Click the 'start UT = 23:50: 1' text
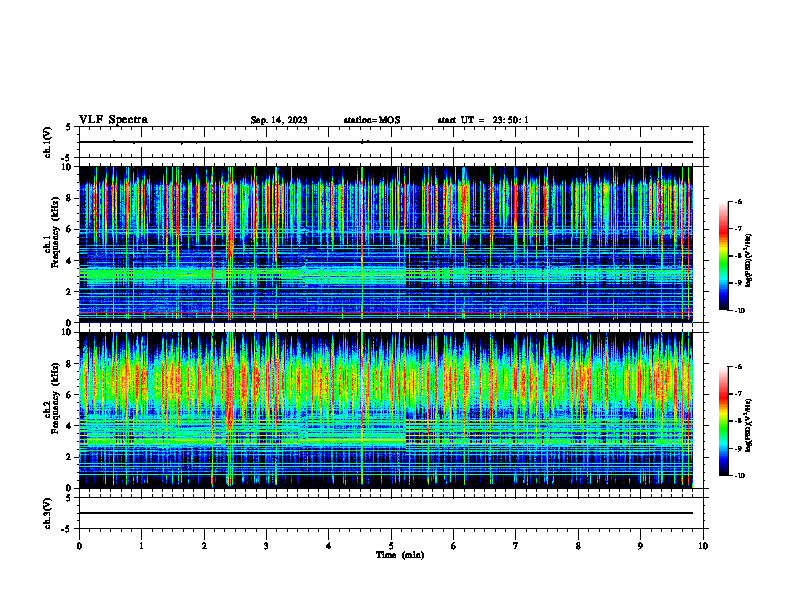The image size is (792, 612). tap(483, 120)
